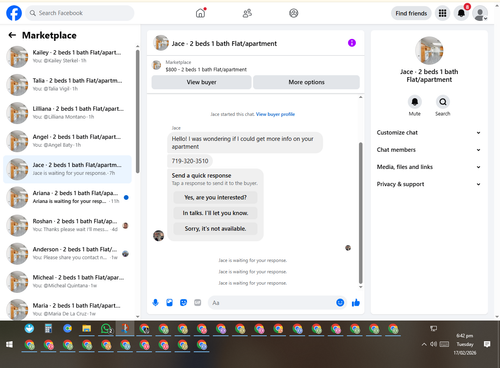The image size is (500, 368).
Task: Open the Kailey conversation
Action: (67, 57)
